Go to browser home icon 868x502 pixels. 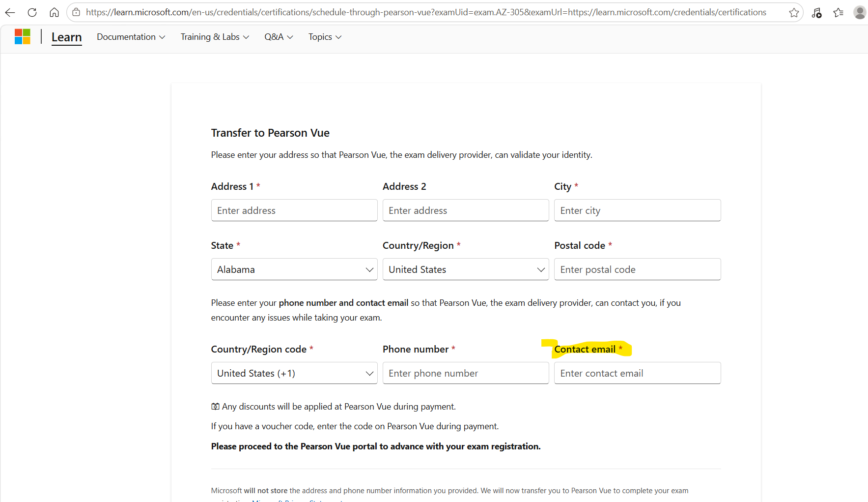[x=54, y=12]
